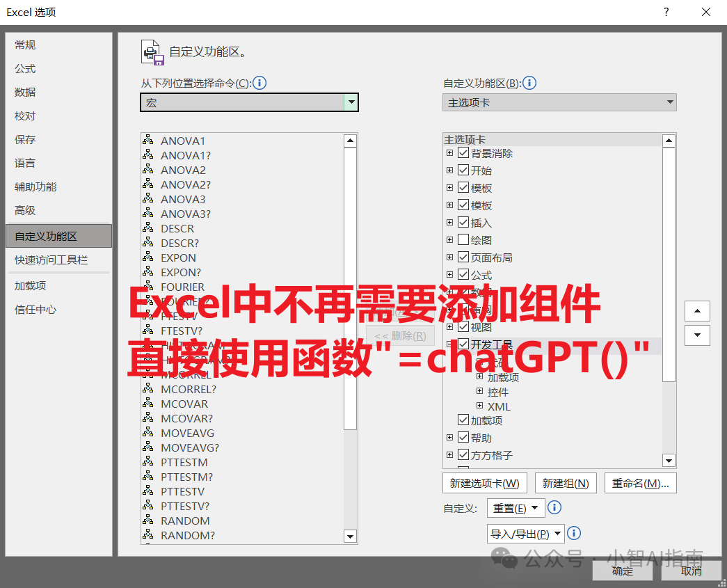Click the macro icon beside RANDOM
Viewport: 727px width, 588px height.
148,520
